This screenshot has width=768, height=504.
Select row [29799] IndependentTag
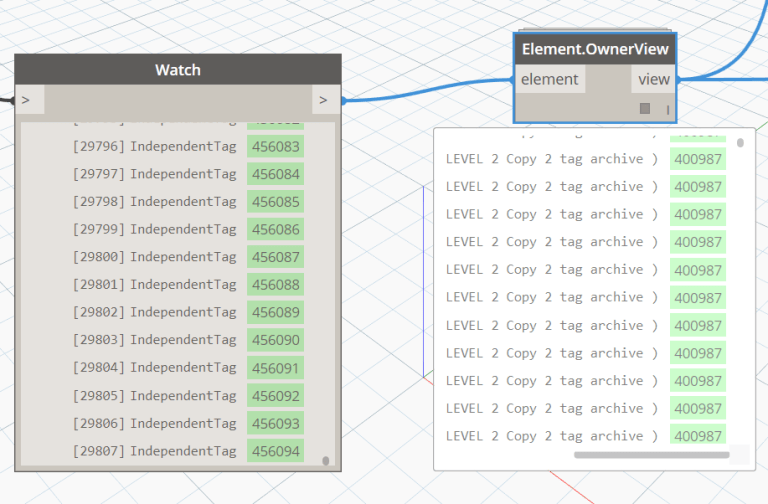[x=188, y=229]
